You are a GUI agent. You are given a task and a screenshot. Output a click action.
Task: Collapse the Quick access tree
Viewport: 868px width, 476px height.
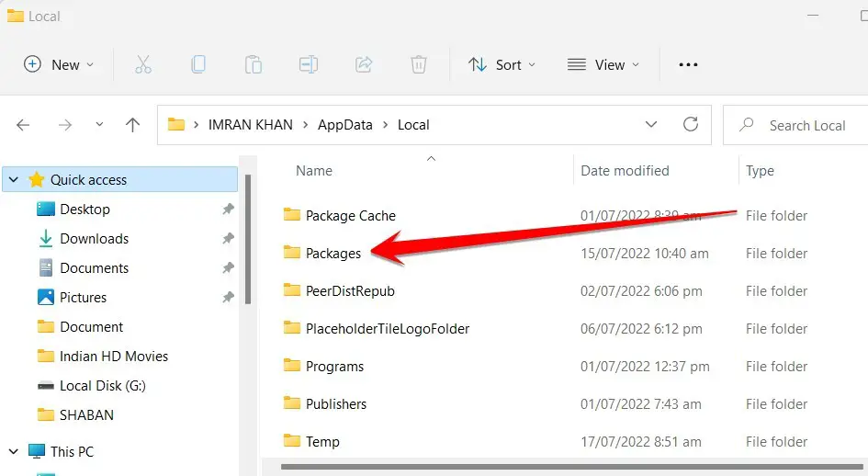[x=14, y=179]
